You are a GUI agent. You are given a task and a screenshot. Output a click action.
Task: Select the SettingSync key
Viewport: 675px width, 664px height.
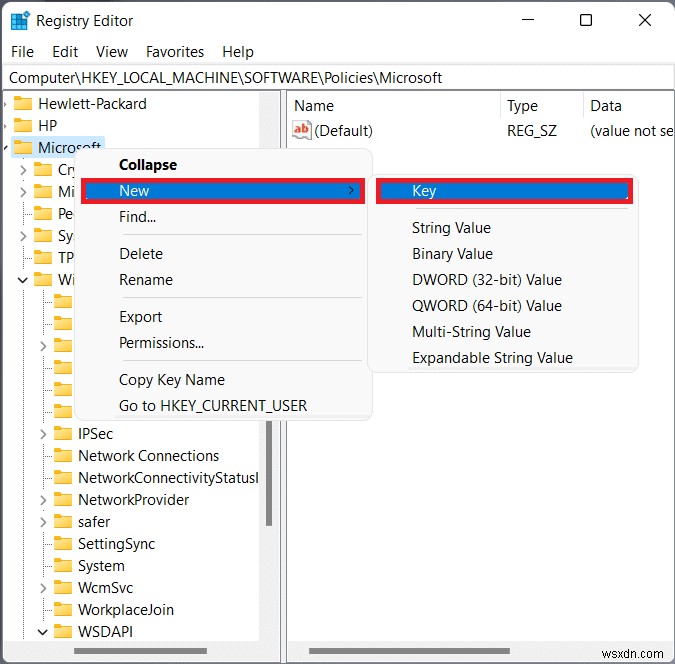[x=116, y=543]
